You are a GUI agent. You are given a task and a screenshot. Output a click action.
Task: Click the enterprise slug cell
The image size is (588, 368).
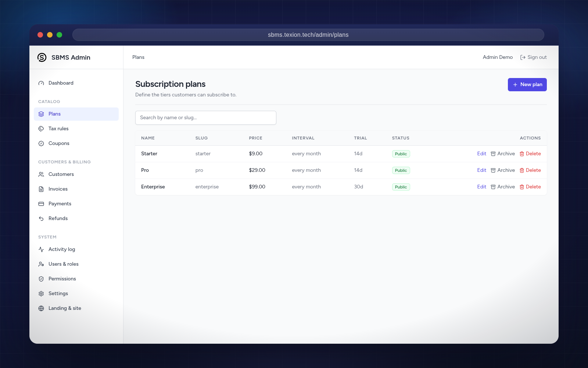pos(207,187)
